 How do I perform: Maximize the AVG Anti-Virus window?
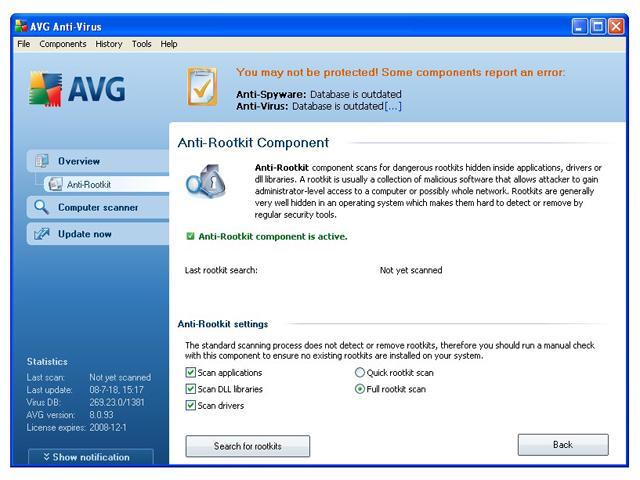point(598,27)
